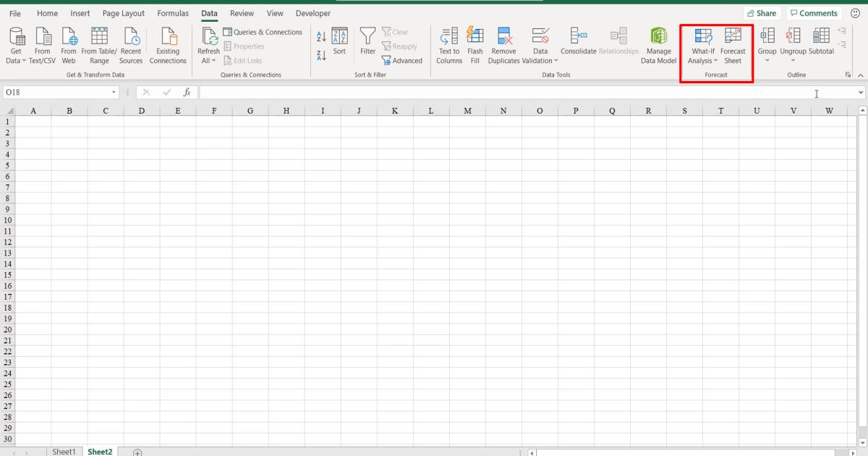Open the What-If Analysis dropdown
The width and height of the screenshot is (868, 456).
[x=701, y=45]
